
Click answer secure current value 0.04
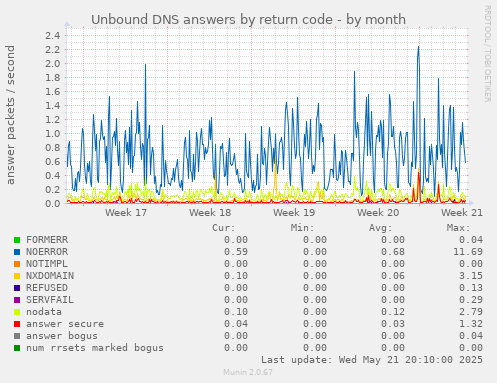click(236, 324)
